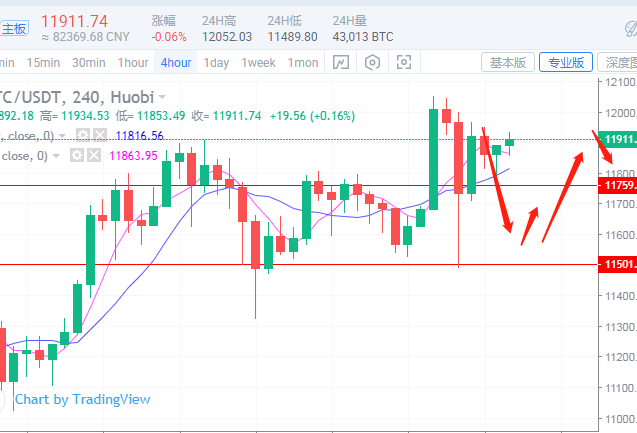637x433 pixels.
Task: Open the Chart by TradingView link
Action: pyautogui.click(x=82, y=399)
